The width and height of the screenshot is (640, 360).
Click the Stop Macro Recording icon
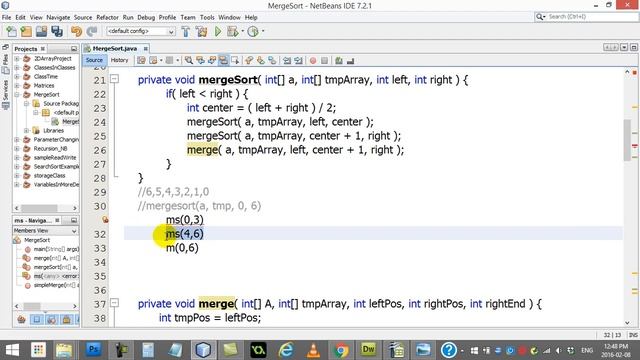[324, 60]
